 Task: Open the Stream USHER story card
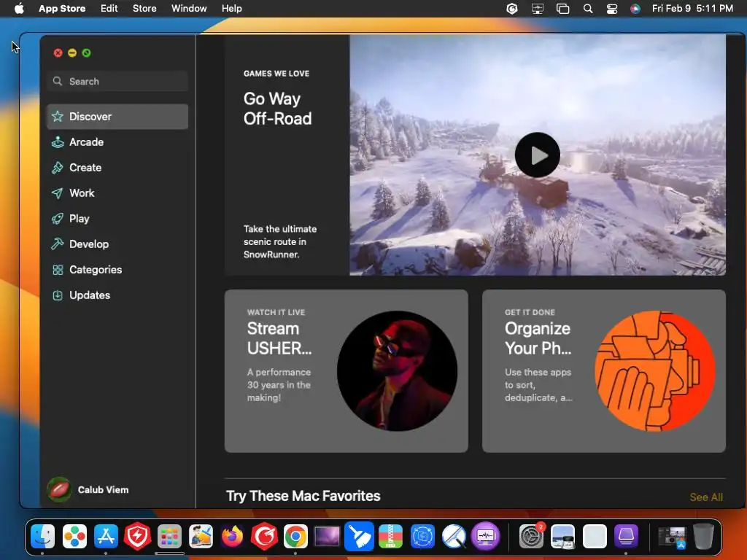tap(347, 371)
